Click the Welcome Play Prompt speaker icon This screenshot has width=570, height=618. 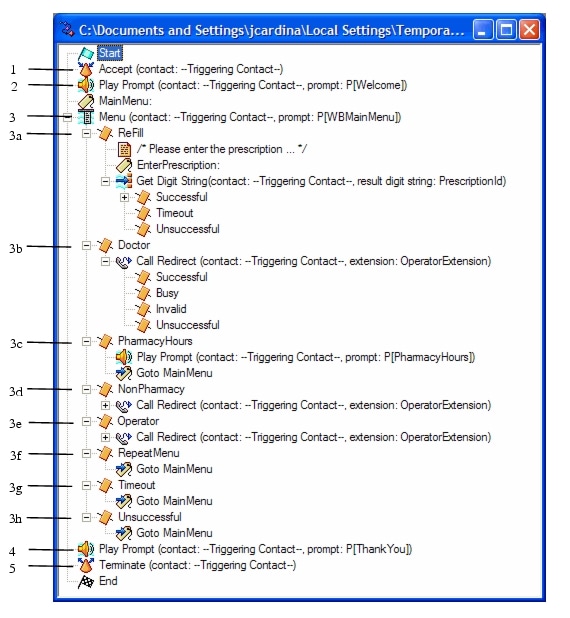[x=86, y=85]
